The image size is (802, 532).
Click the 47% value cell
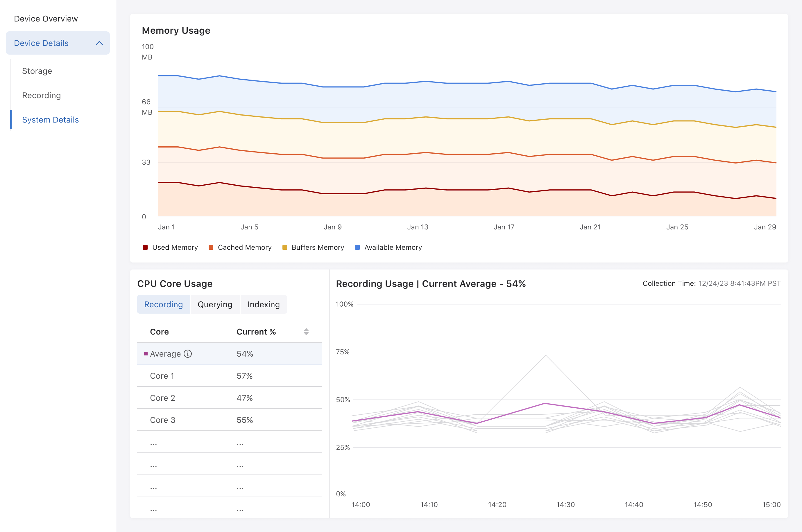(x=244, y=398)
